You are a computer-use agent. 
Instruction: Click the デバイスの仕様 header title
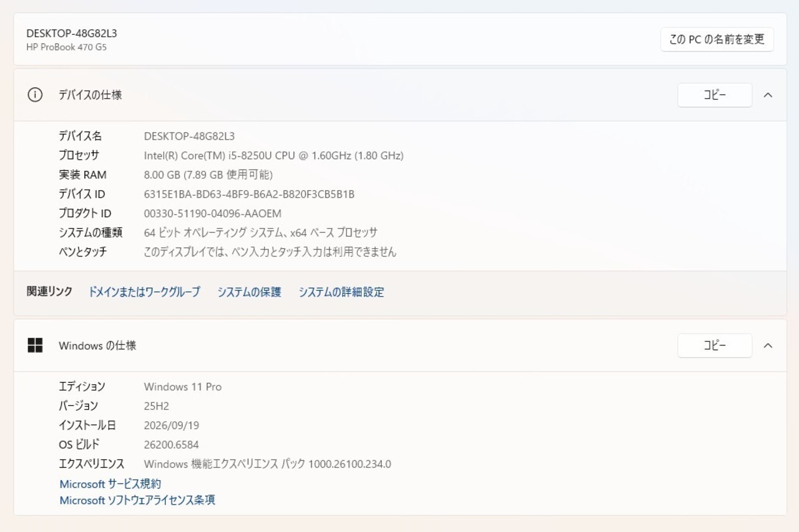tap(90, 95)
